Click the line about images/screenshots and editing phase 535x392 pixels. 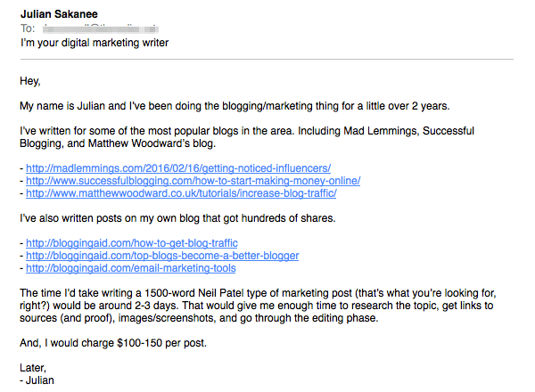click(199, 318)
